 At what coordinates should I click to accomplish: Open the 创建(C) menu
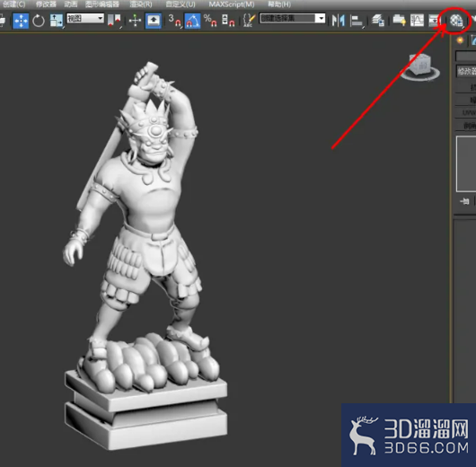point(13,4)
